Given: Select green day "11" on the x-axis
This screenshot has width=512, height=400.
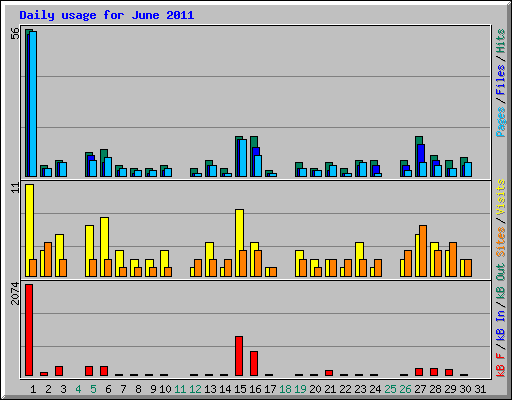Looking at the screenshot, I should pos(180,389).
